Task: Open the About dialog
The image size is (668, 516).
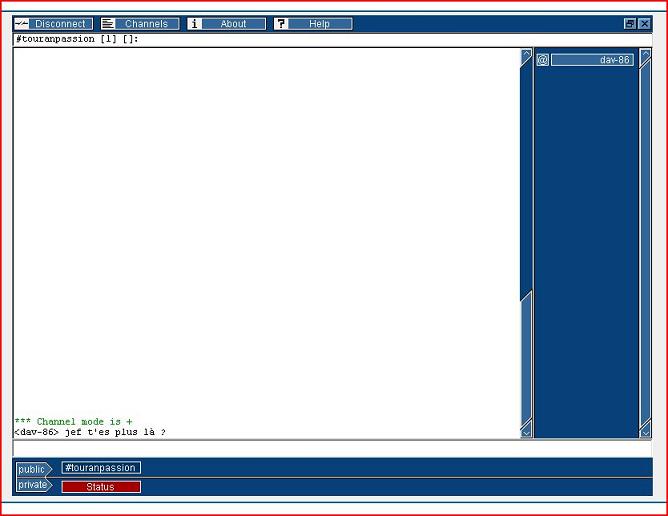Action: click(233, 24)
